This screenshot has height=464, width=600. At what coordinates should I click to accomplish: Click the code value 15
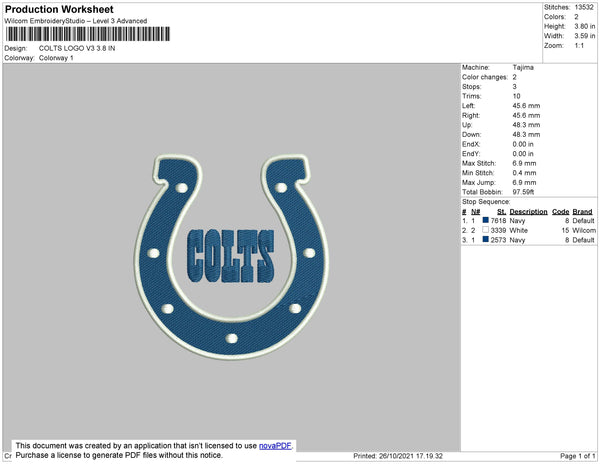[566, 230]
